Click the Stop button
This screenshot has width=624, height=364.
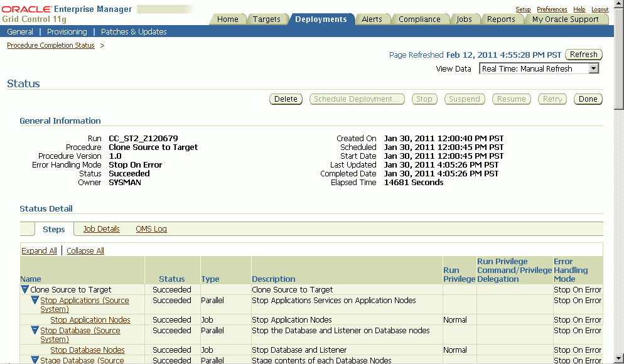424,99
